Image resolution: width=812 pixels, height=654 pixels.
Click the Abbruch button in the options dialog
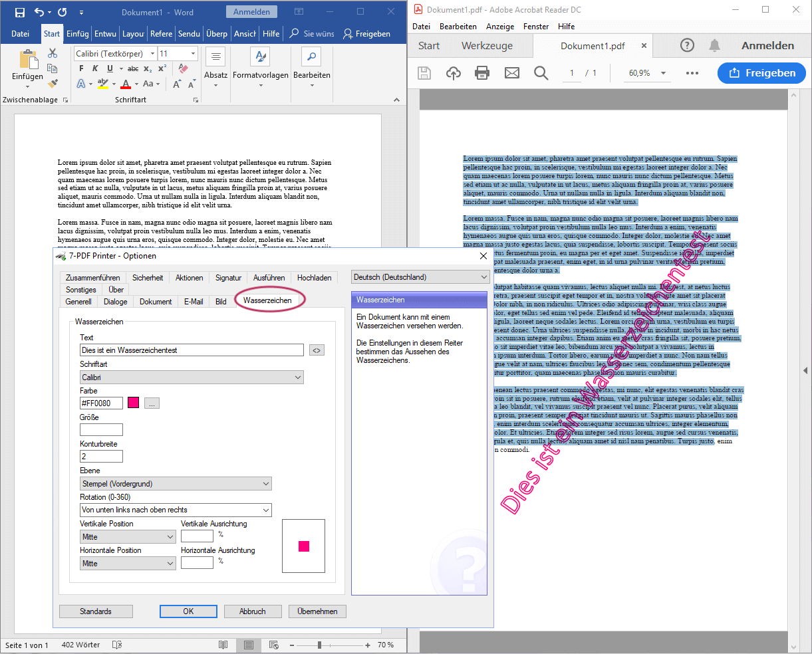253,611
